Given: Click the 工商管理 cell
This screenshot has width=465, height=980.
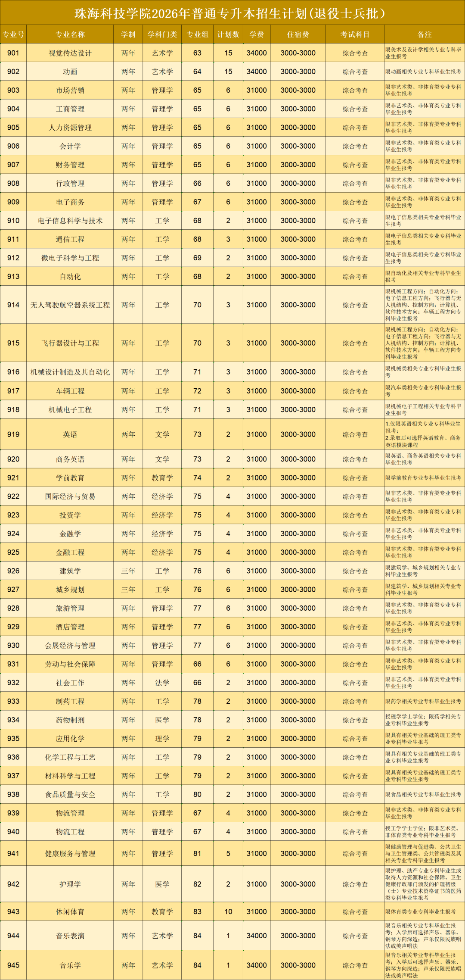Looking at the screenshot, I should [x=70, y=109].
